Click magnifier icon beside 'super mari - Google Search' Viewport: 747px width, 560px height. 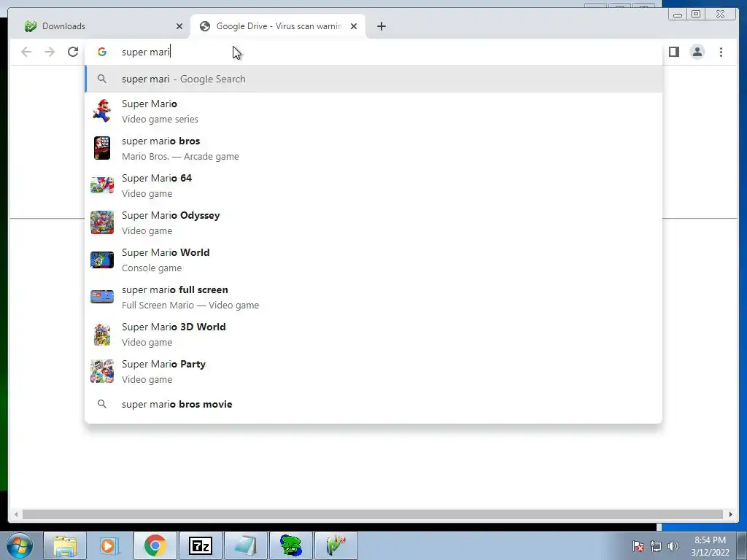point(102,79)
